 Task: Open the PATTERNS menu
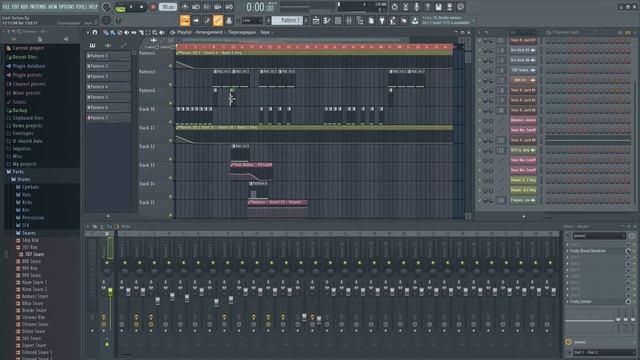[x=38, y=7]
